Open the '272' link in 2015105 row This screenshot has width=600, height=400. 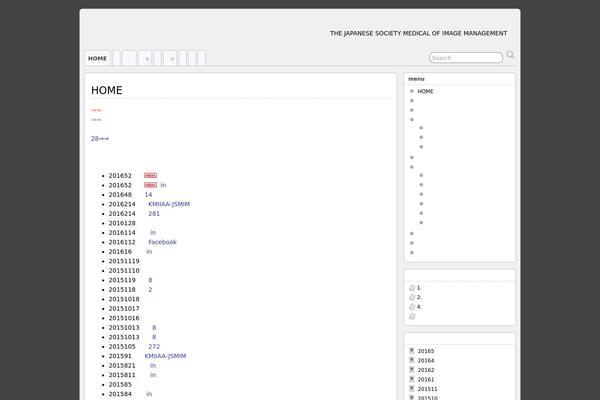(154, 346)
